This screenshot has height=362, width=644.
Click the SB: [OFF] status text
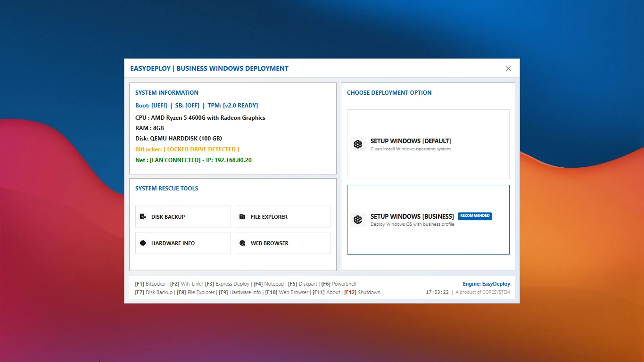pos(187,106)
